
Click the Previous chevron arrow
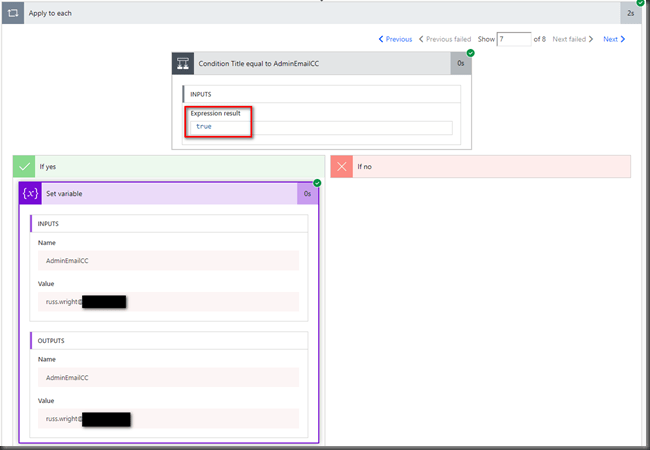(x=381, y=39)
